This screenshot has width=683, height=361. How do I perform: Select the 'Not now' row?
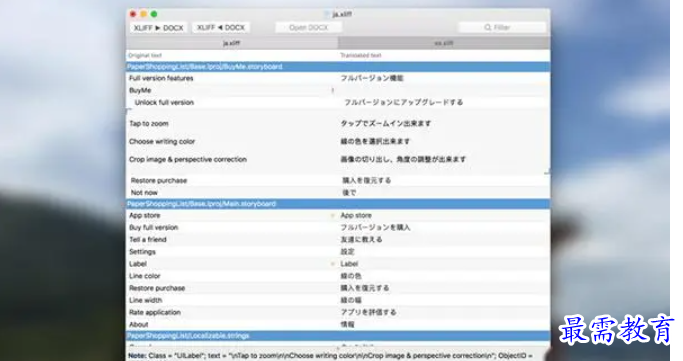tap(338, 192)
